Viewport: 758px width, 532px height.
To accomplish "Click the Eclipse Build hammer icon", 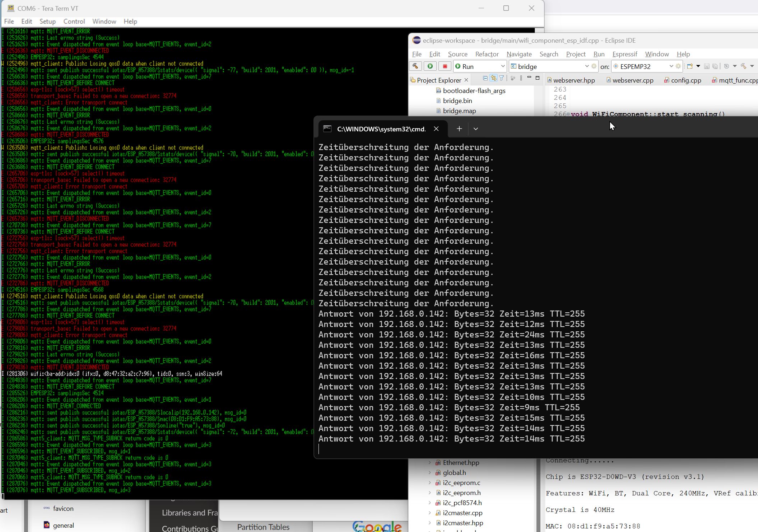I will pyautogui.click(x=415, y=66).
